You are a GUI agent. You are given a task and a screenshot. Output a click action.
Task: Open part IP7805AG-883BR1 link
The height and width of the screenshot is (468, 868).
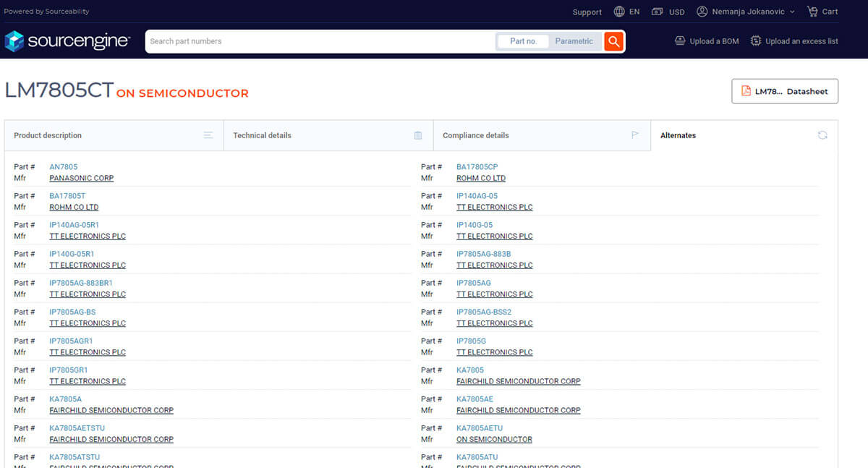click(x=81, y=283)
